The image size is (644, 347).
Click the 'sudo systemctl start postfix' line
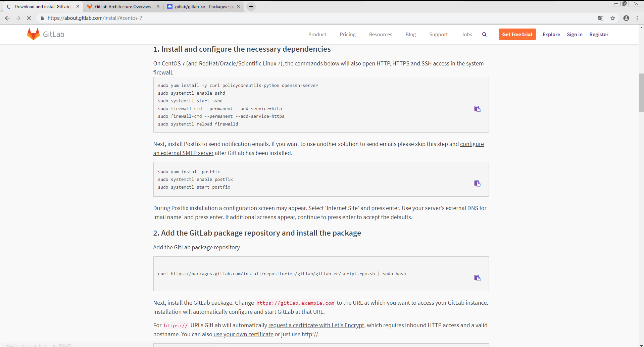tap(194, 187)
